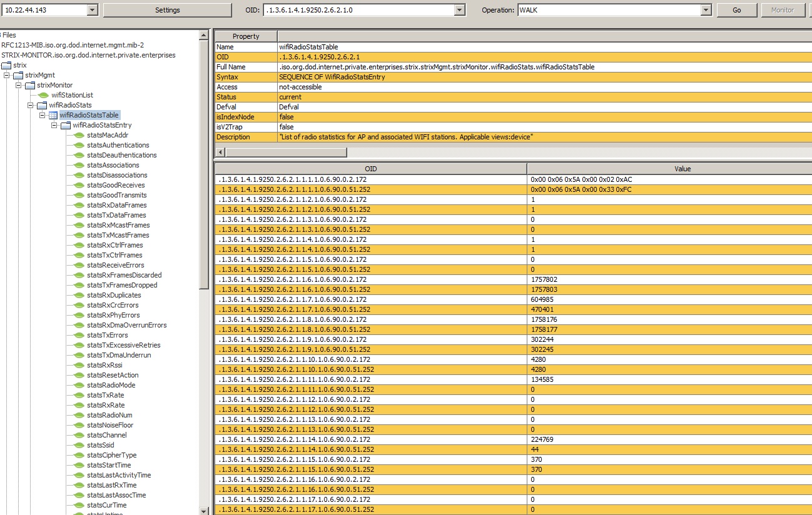Image resolution: width=812 pixels, height=515 pixels.
Task: Click the IP address field 10.22.44.143
Action: click(44, 10)
